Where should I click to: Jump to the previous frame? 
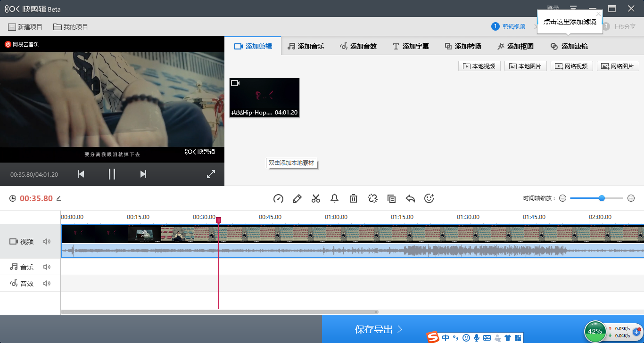(81, 174)
